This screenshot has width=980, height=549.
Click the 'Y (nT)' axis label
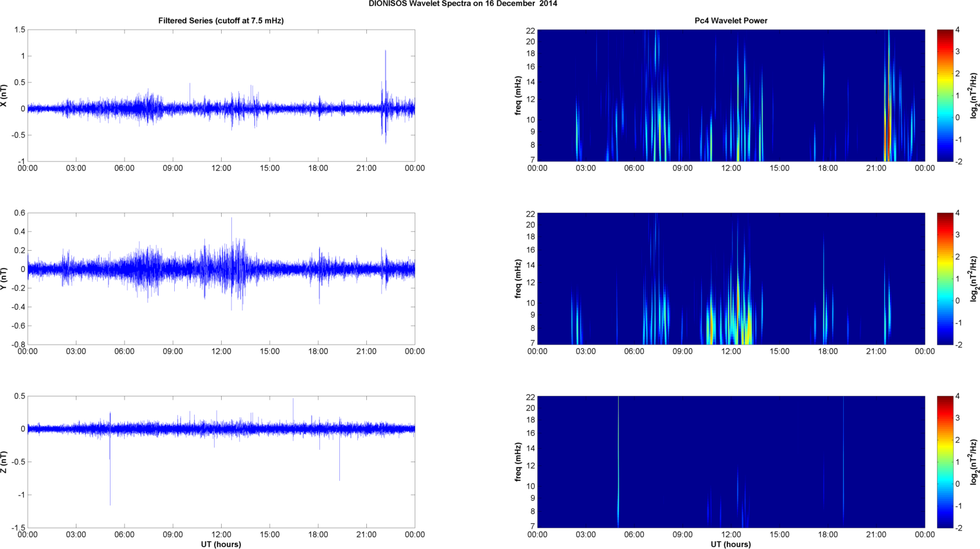click(4, 279)
